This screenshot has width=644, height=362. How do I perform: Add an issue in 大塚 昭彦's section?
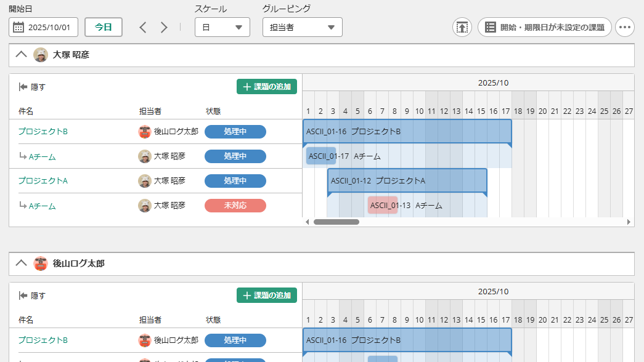[266, 87]
